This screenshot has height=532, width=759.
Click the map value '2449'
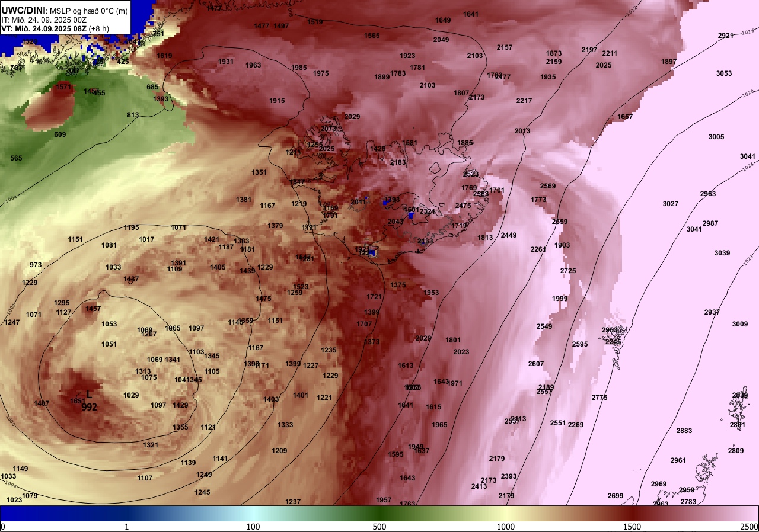508,235
